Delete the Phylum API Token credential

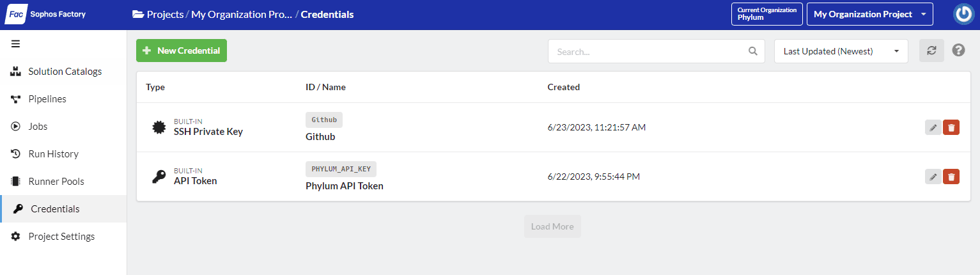[951, 177]
